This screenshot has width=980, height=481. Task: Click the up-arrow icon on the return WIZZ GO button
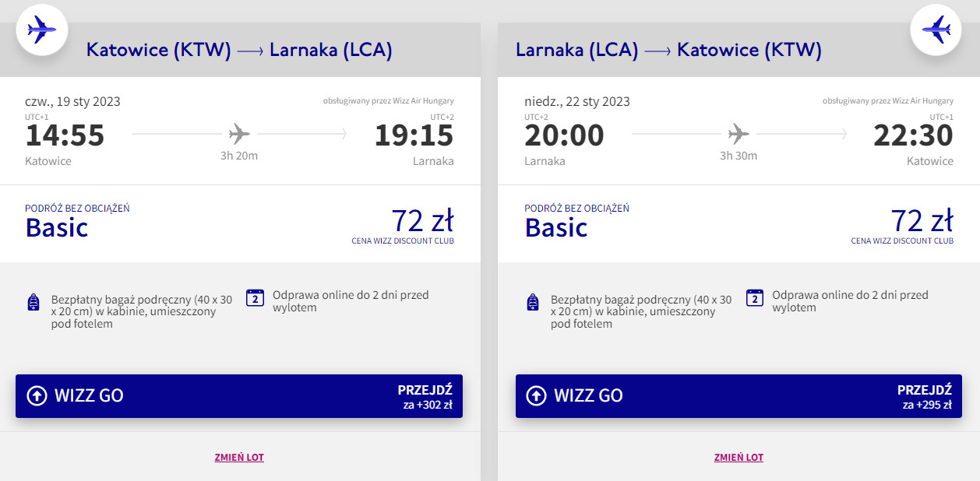536,395
